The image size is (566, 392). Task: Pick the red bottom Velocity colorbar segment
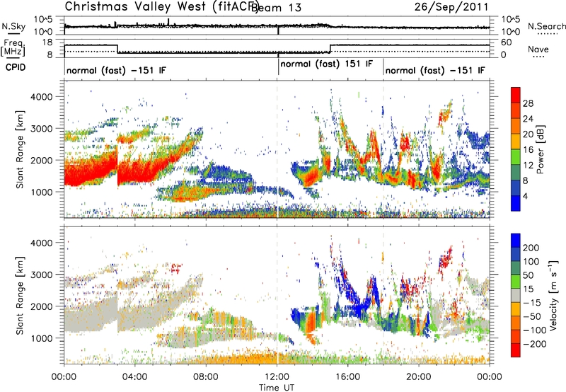(516, 350)
